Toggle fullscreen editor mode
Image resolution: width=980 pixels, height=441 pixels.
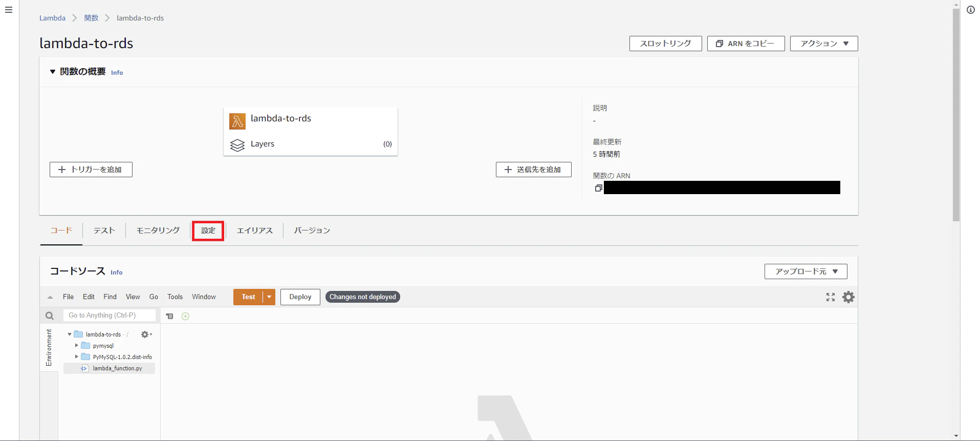831,297
